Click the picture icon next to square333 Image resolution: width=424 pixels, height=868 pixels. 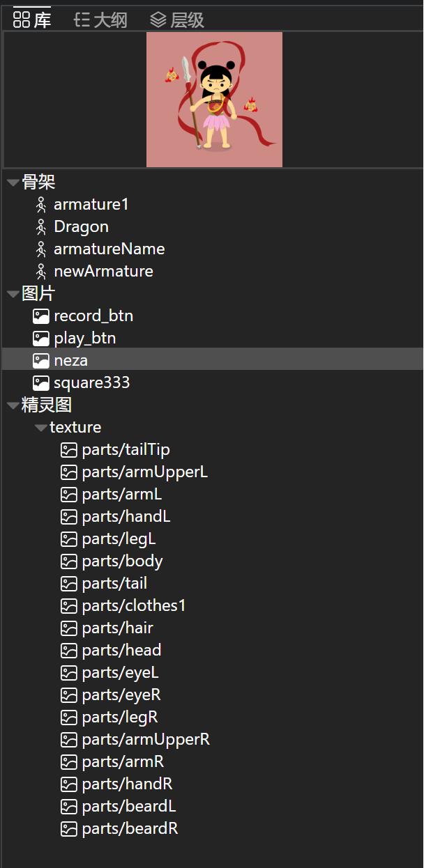[41, 383]
